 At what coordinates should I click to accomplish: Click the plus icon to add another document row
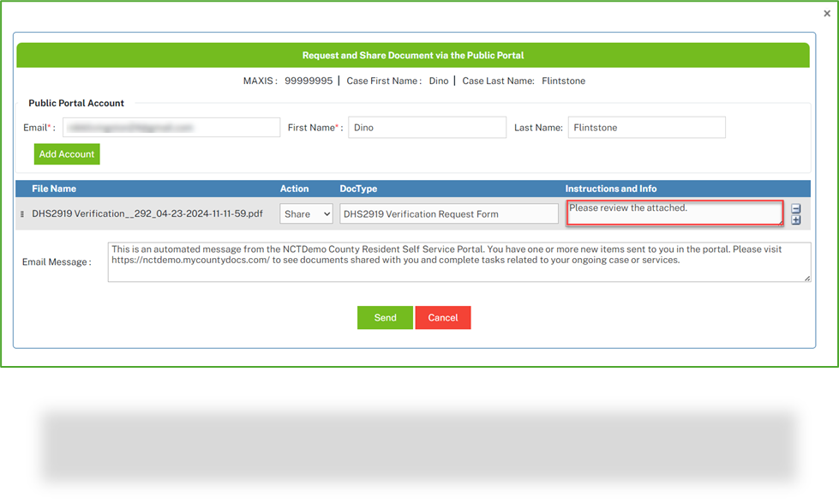[x=796, y=221]
